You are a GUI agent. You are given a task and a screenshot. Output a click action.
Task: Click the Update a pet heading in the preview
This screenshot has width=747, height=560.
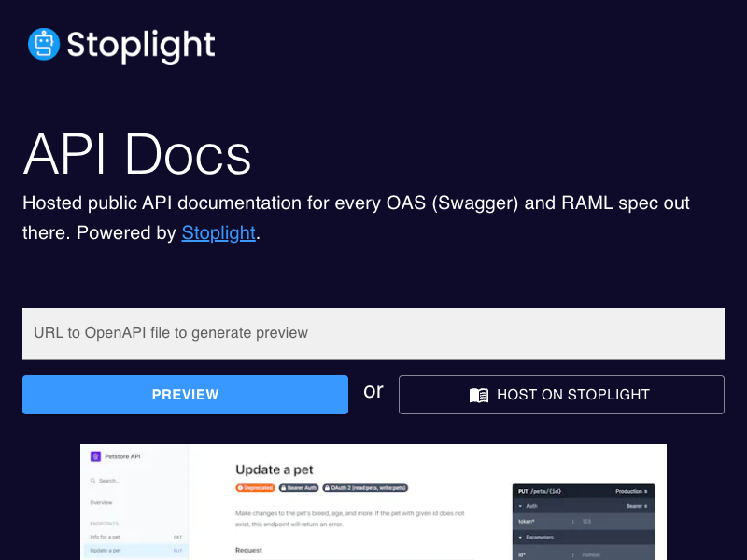(x=275, y=469)
